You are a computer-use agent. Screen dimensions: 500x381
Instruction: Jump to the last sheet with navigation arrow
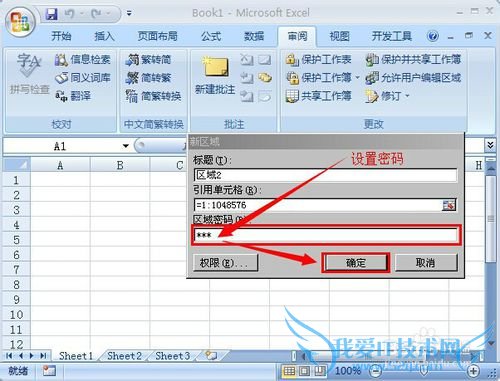43,356
